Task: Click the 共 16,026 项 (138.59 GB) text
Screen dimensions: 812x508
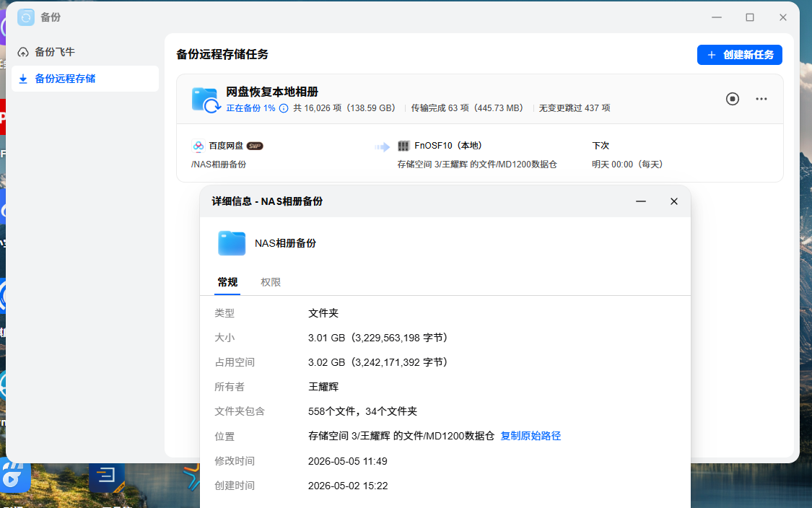Action: (344, 108)
